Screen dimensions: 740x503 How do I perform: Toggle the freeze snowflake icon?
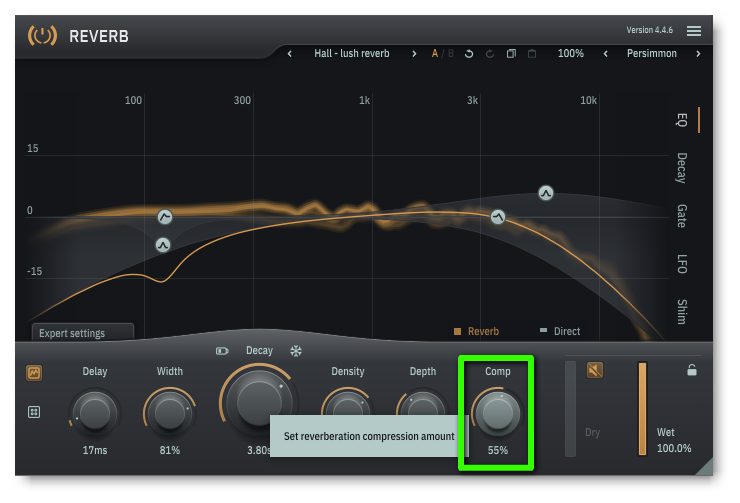tap(296, 351)
